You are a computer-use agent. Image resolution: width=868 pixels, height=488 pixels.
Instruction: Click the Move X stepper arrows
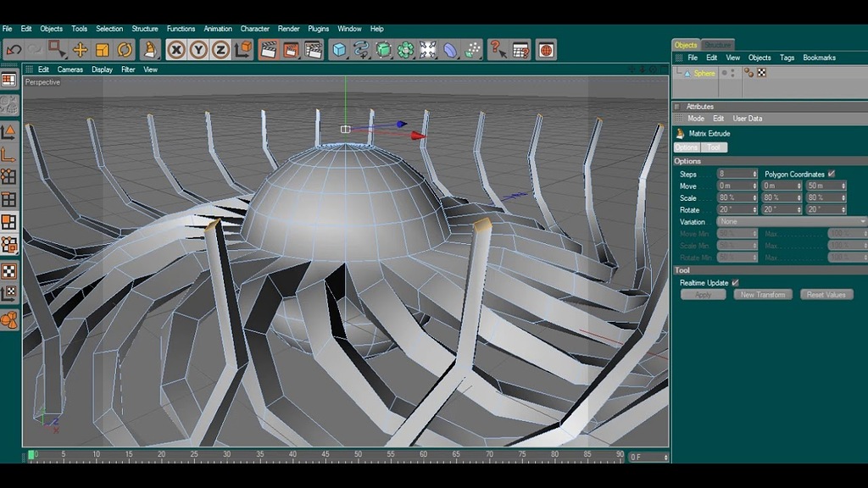tap(754, 186)
